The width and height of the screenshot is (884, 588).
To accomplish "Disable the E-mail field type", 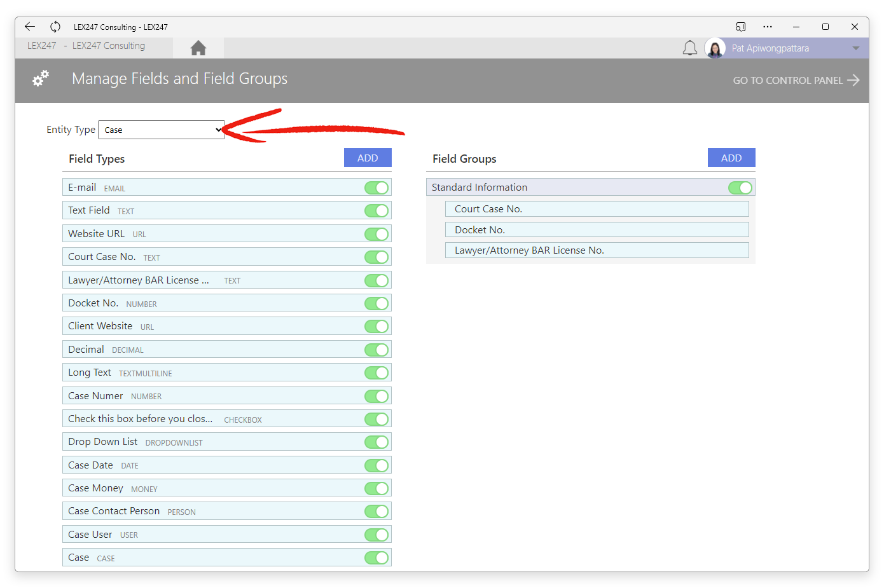I will click(x=376, y=188).
